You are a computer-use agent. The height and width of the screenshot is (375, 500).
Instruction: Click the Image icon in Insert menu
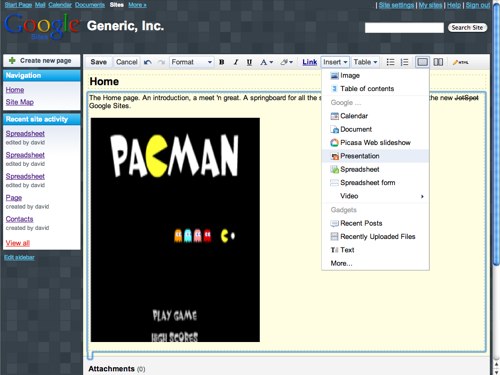334,76
